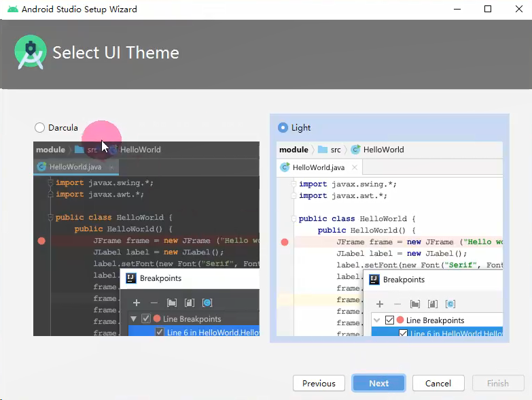Click the Java file icon on Light tab
The height and width of the screenshot is (400, 532).
285,167
